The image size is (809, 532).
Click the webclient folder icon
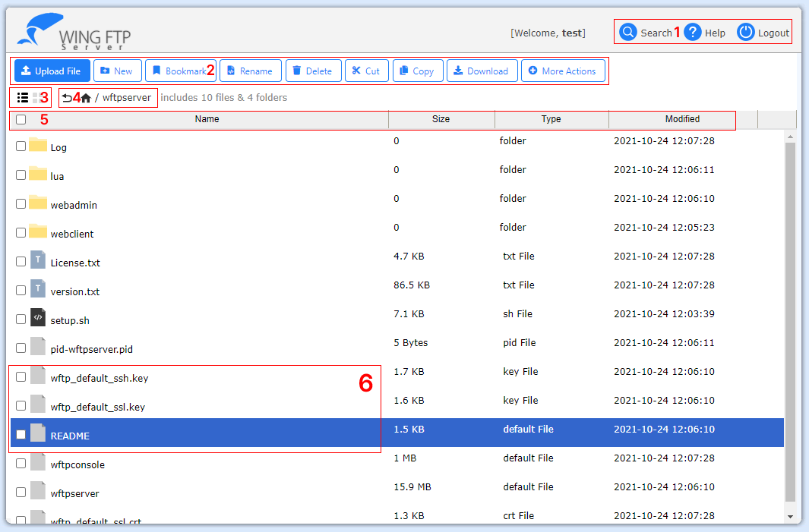click(x=38, y=231)
